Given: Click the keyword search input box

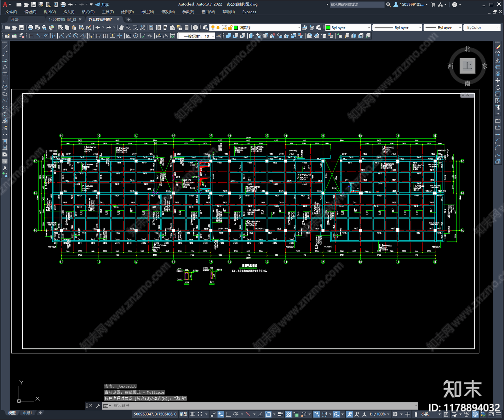Looking at the screenshot, I should 357,4.
